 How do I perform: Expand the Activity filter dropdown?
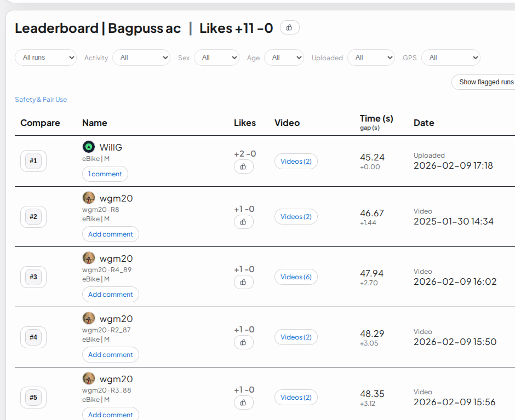coord(141,57)
